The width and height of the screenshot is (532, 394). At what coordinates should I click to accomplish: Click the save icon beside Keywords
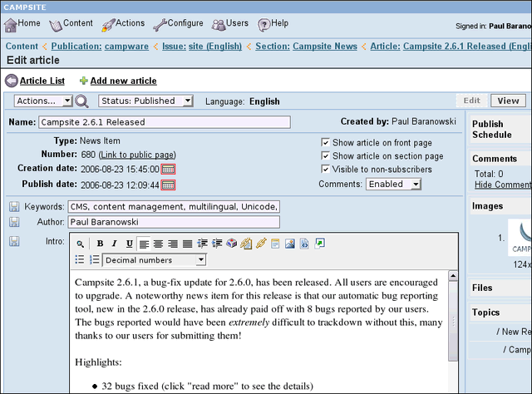(14, 206)
